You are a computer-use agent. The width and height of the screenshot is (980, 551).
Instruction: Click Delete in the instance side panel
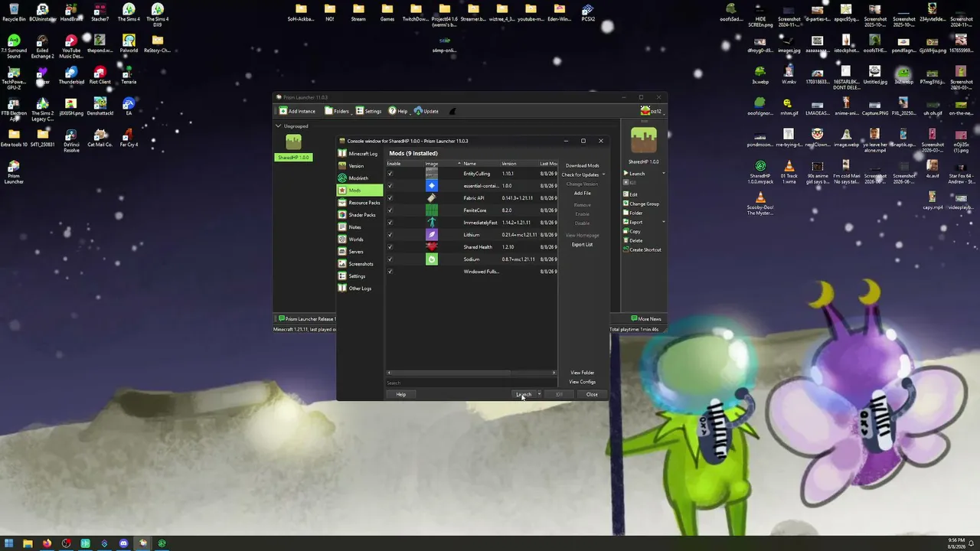633,241
